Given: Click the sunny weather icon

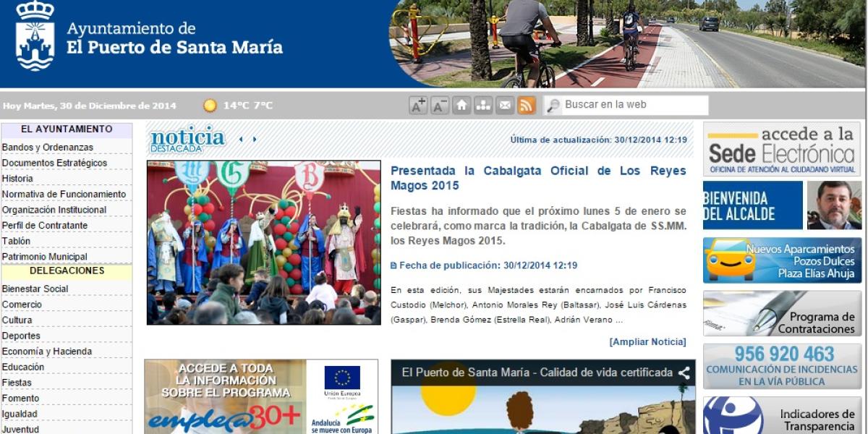Looking at the screenshot, I should 210,106.
